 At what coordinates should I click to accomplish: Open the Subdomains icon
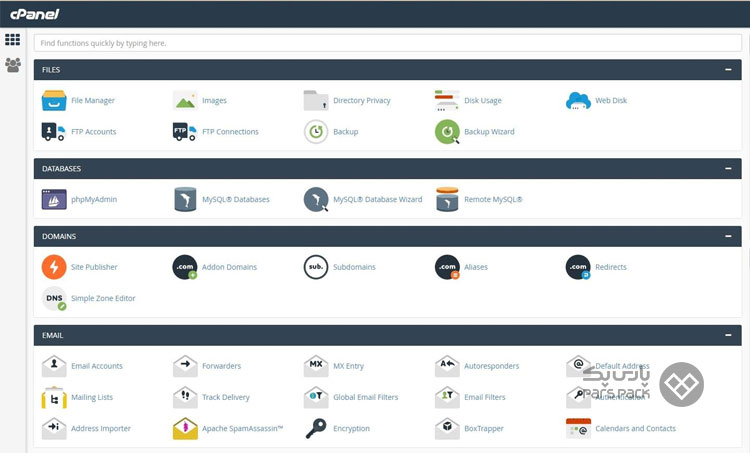point(316,267)
